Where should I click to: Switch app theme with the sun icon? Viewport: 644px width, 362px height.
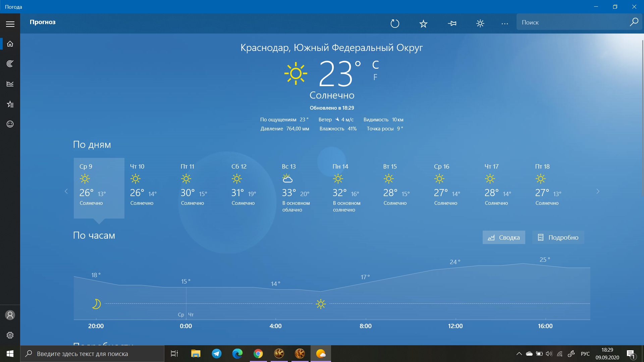tap(480, 23)
